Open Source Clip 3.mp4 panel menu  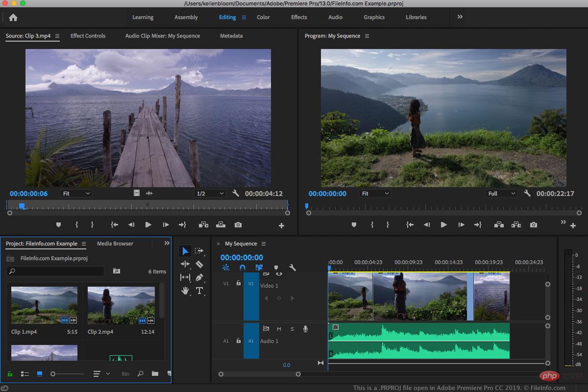(57, 36)
